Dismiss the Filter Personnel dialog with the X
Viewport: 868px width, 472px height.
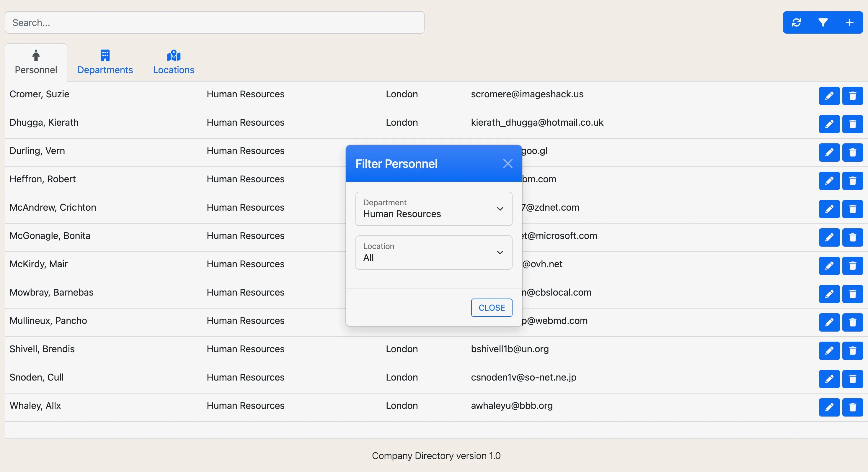tap(508, 163)
